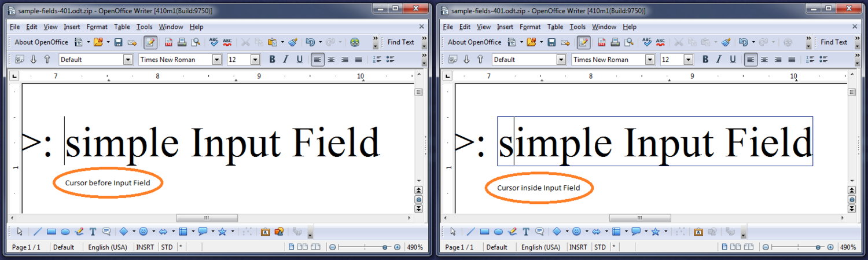Toggle Edit File mode in right window

pos(583,42)
